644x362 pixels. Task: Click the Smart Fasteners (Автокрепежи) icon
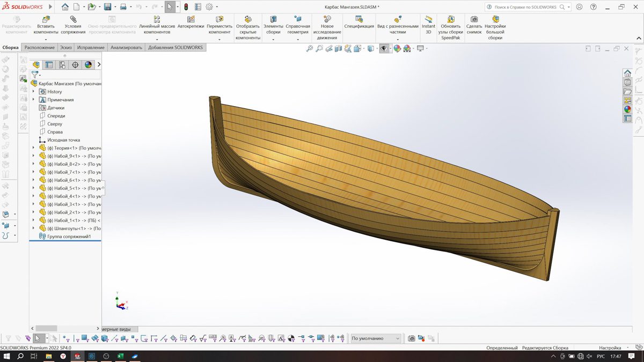[191, 19]
